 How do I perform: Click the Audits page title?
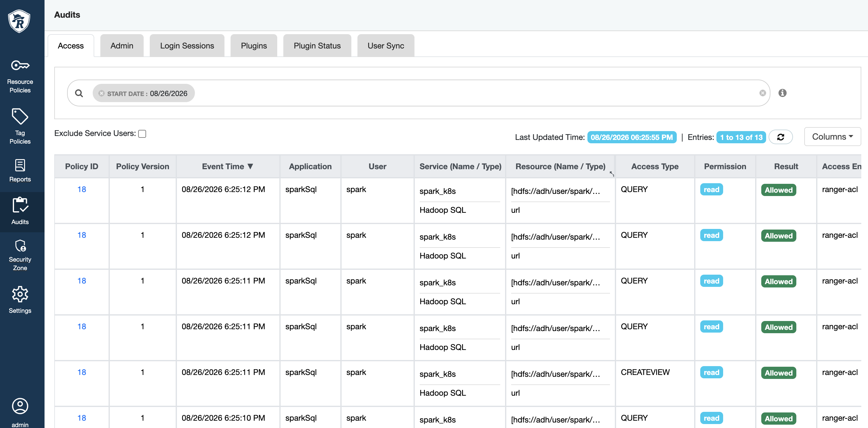pyautogui.click(x=67, y=15)
